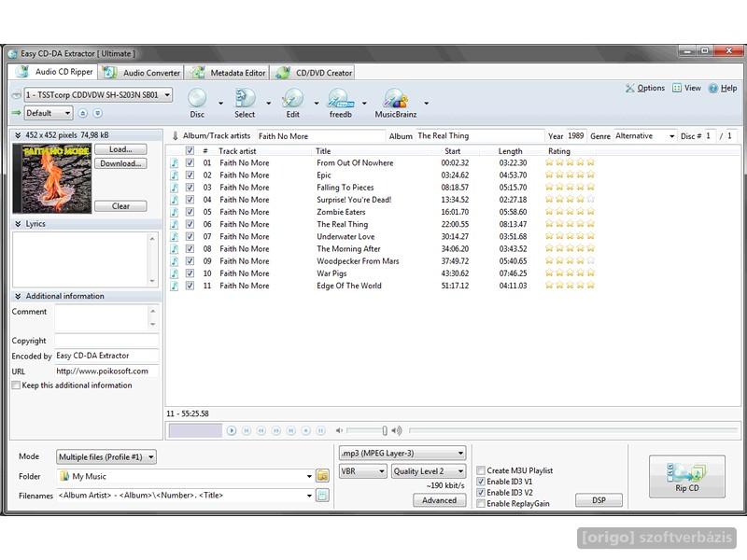Click the Copyright input field
Viewport: 747px width, 560px height.
point(106,341)
